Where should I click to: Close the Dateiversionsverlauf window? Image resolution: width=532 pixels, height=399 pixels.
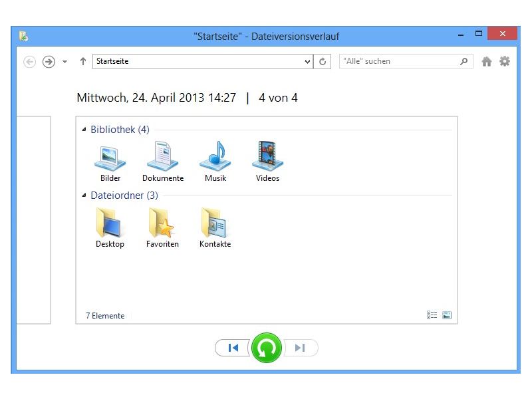(503, 34)
